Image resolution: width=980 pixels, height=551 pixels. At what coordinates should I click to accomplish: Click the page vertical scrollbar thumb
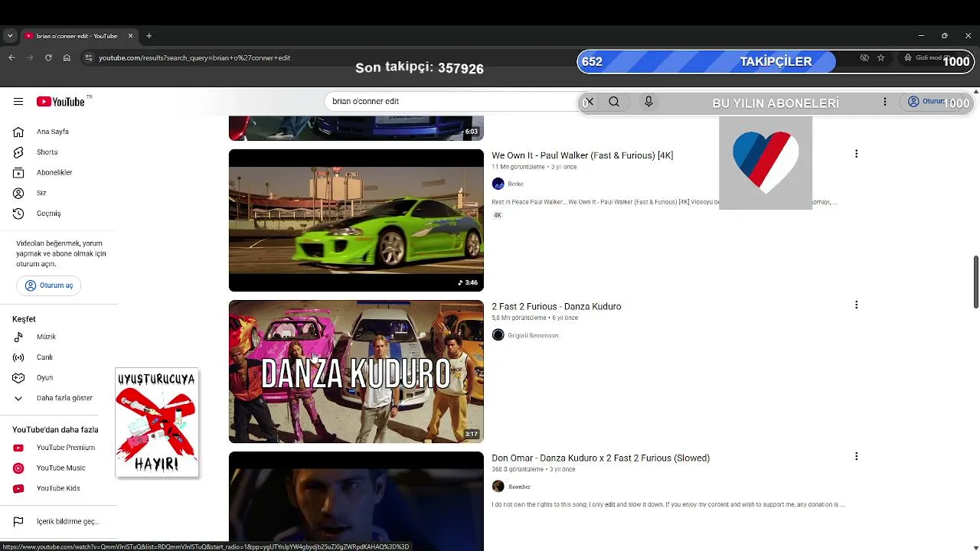pyautogui.click(x=976, y=282)
